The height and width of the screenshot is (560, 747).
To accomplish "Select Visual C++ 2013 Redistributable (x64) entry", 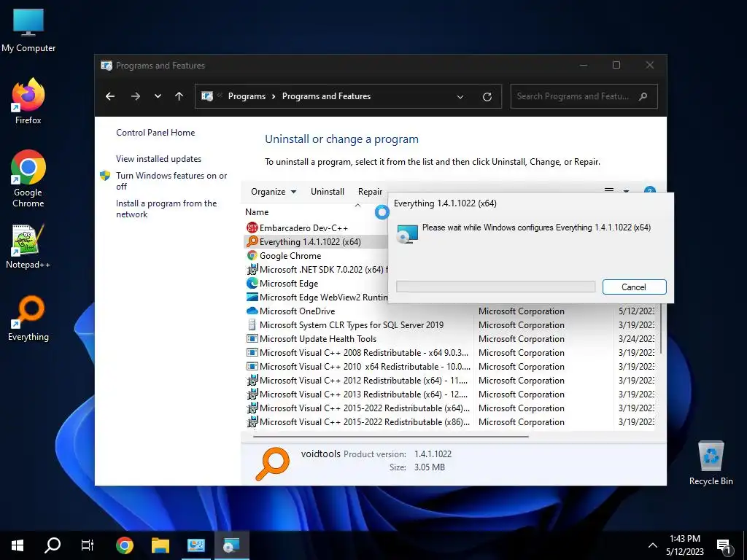I will tap(357, 394).
